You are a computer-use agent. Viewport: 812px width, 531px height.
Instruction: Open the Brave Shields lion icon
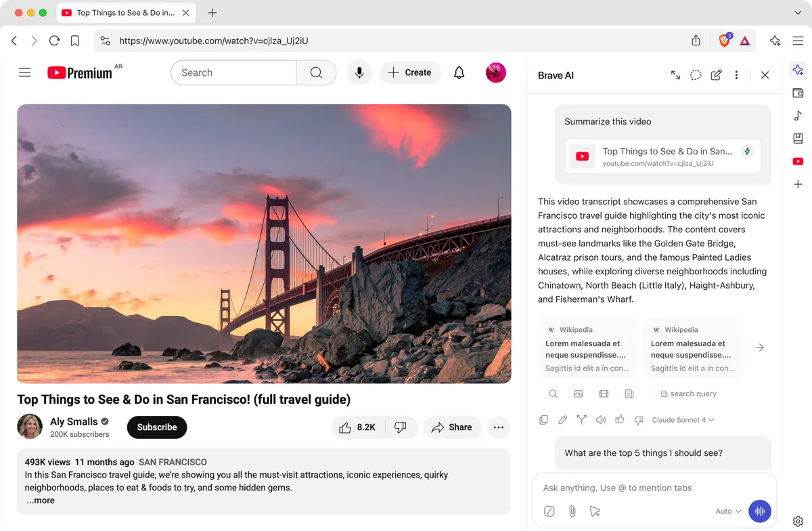(724, 41)
